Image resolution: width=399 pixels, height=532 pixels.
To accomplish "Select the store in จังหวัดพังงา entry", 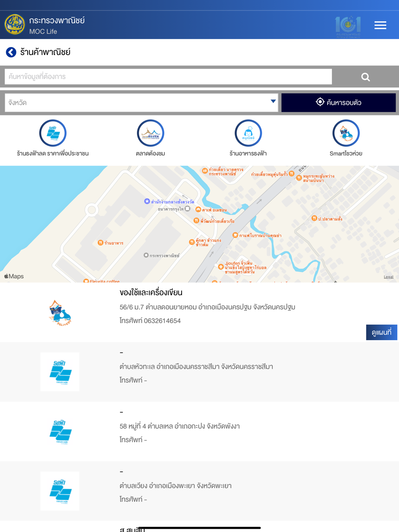I will tap(199, 432).
